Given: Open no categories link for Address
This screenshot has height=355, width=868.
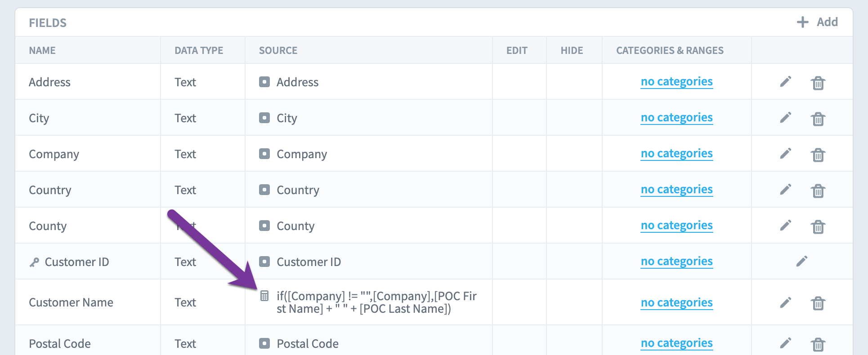Looking at the screenshot, I should point(677,81).
